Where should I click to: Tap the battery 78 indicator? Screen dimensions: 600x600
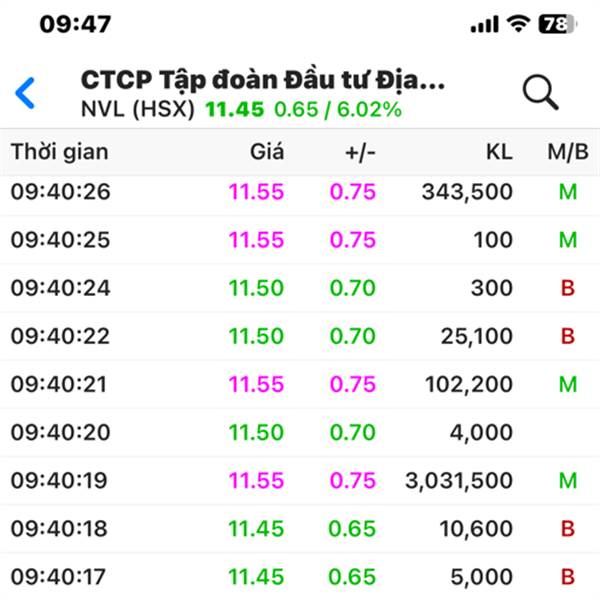point(558,24)
